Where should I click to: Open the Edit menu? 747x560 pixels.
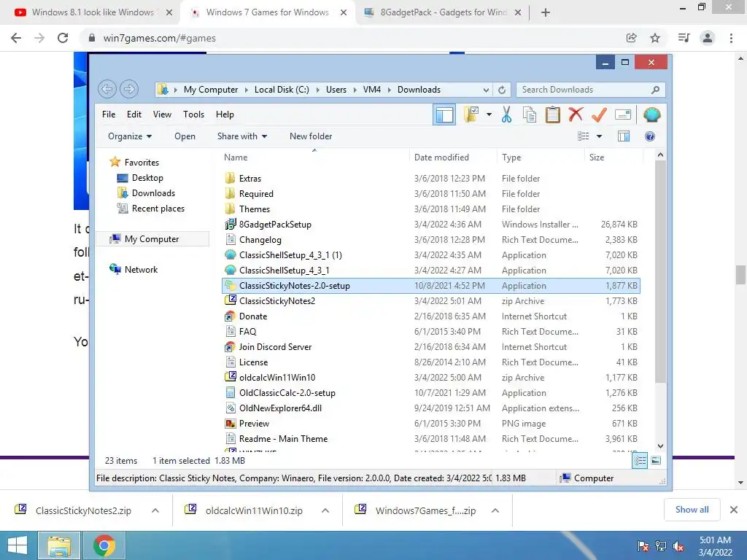pos(134,114)
